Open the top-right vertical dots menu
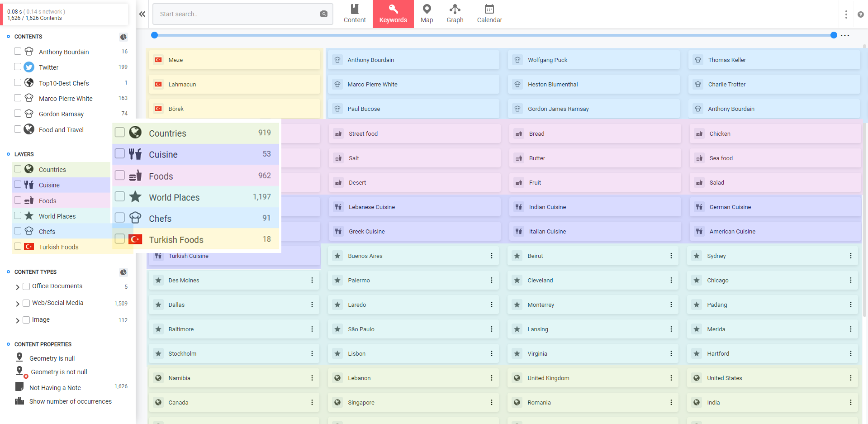Image resolution: width=868 pixels, height=424 pixels. point(846,14)
